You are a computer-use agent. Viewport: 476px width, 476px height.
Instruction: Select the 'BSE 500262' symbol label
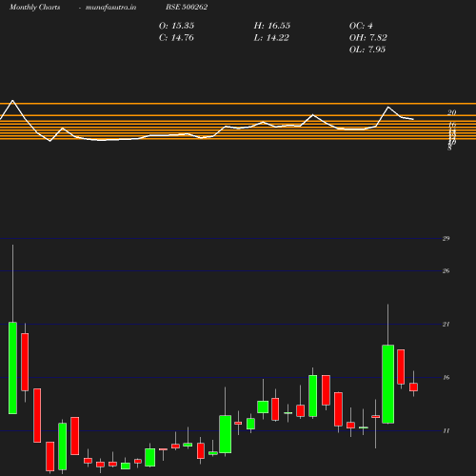pos(187,7)
